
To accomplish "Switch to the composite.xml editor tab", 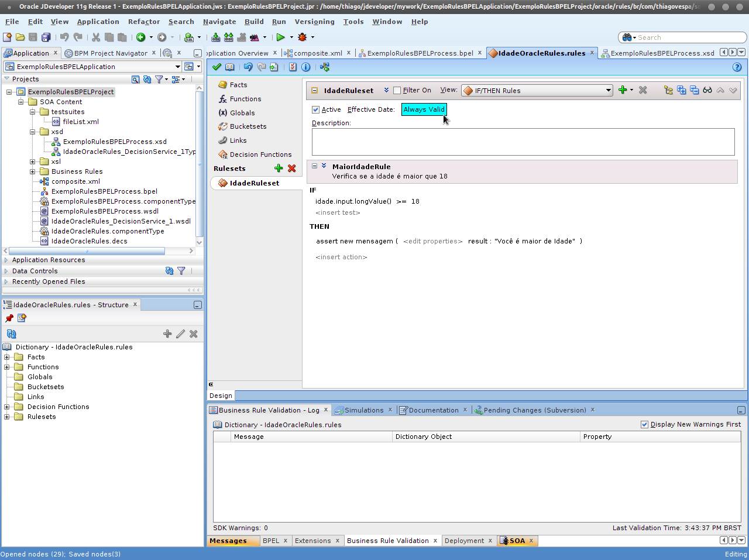I will click(x=318, y=53).
